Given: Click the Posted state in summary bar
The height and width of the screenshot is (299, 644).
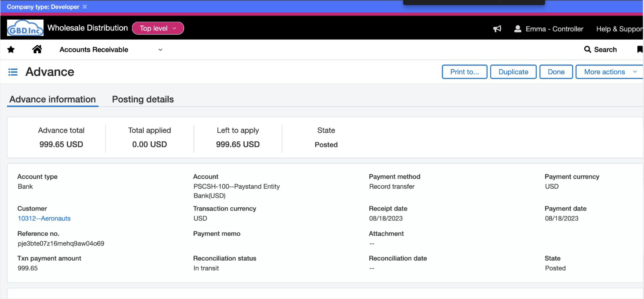Looking at the screenshot, I should coord(326,145).
